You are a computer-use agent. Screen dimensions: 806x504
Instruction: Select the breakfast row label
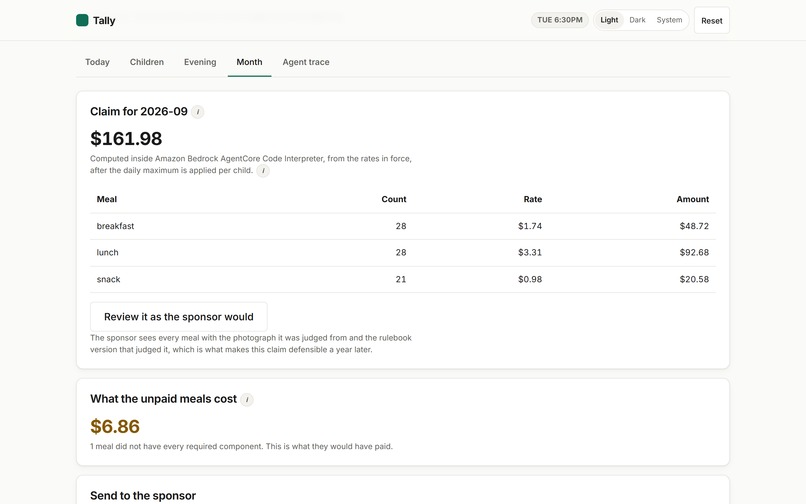pos(115,226)
